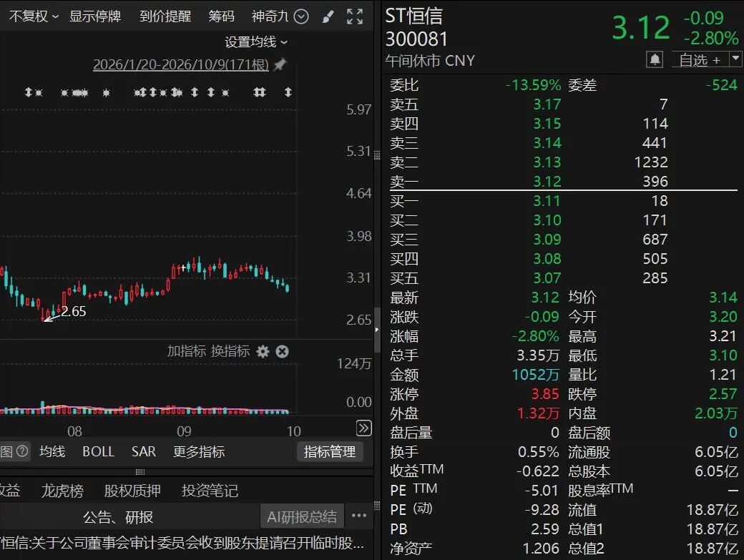
Task: Toggle 显示停牌 display option
Action: (95, 16)
